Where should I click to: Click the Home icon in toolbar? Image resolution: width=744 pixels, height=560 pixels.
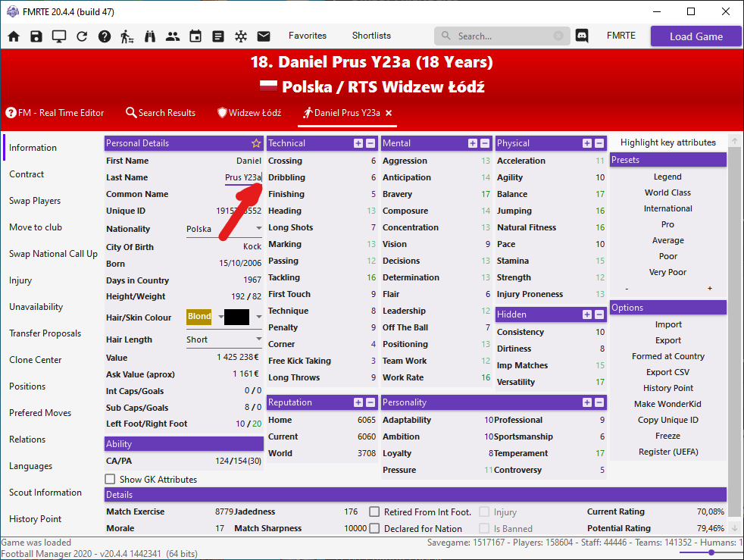(14, 36)
